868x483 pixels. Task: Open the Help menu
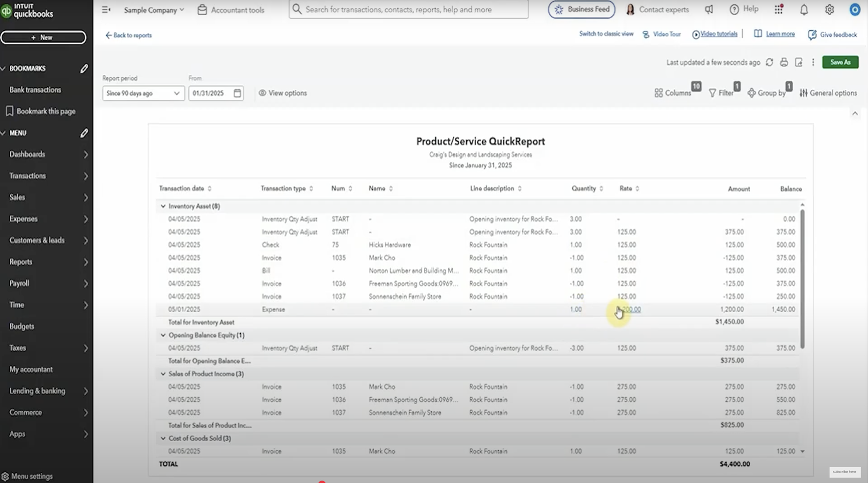(x=744, y=9)
